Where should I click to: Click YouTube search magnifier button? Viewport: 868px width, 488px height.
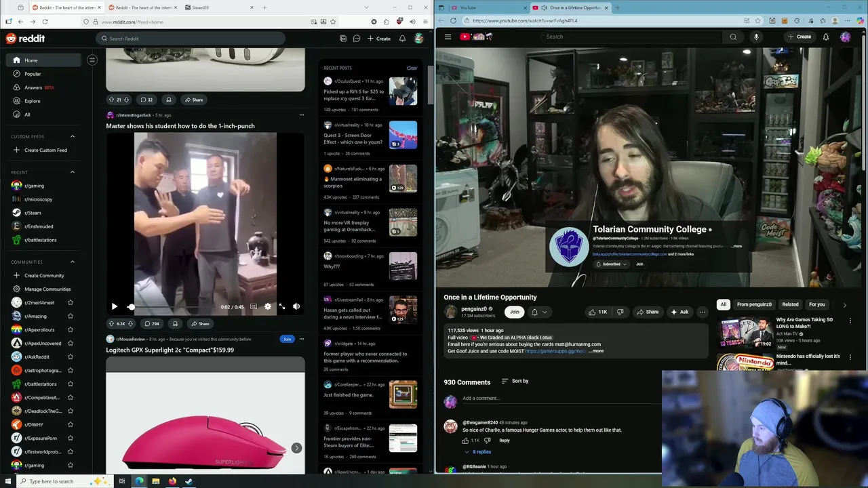click(x=733, y=37)
